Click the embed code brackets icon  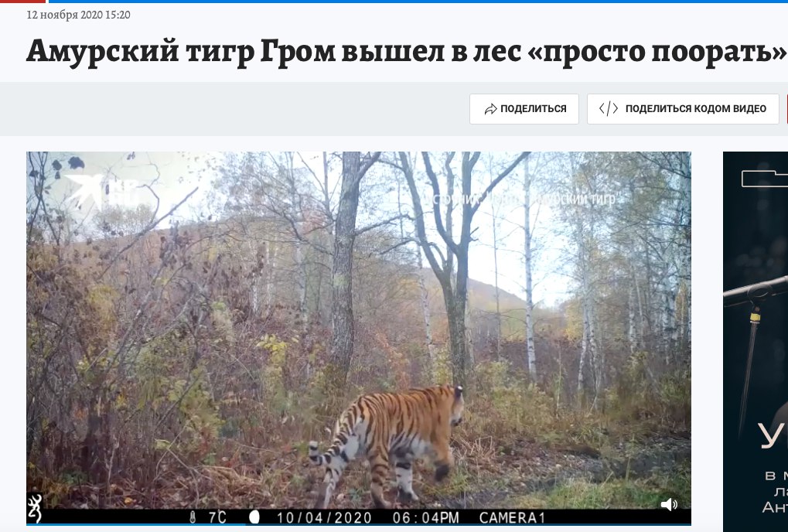[608, 108]
